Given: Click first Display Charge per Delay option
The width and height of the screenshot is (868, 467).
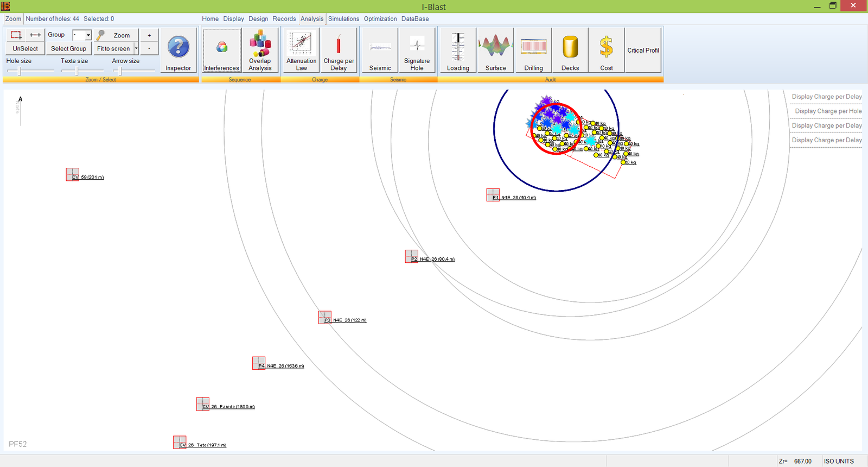Looking at the screenshot, I should (x=827, y=97).
